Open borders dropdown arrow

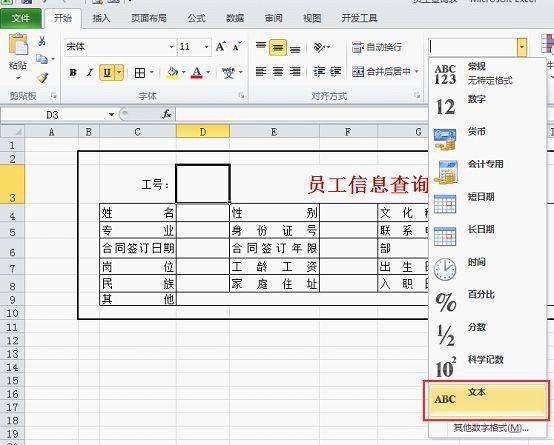tap(152, 73)
